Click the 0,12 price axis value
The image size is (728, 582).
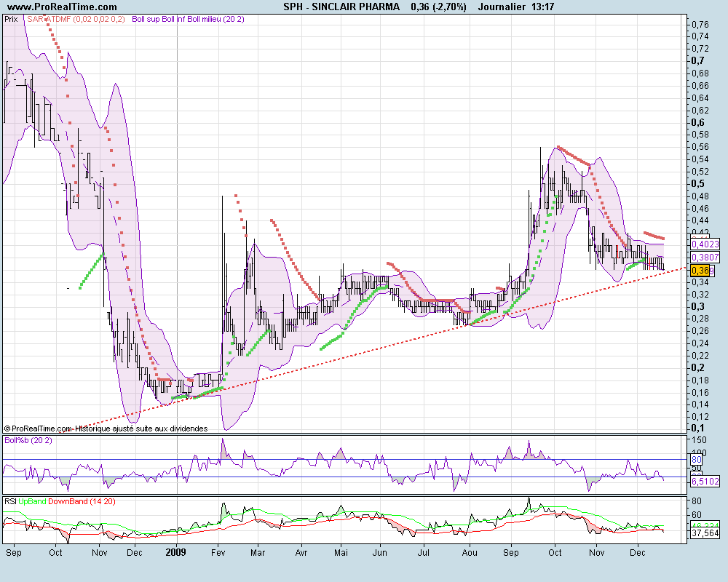[x=700, y=417]
